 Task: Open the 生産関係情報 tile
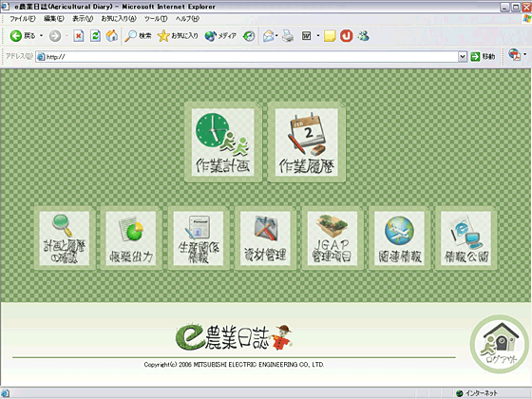[x=199, y=238]
